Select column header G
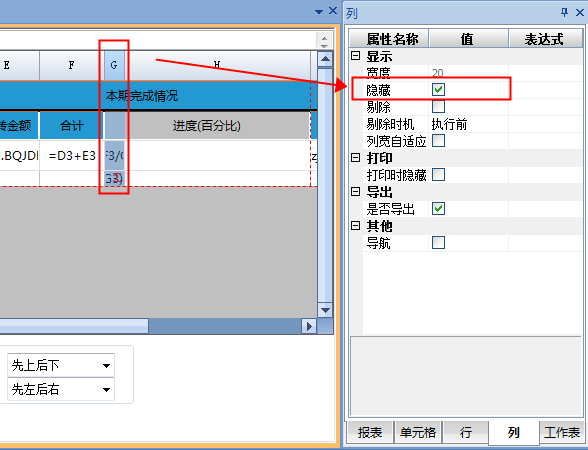The width and height of the screenshot is (588, 450). click(x=114, y=65)
